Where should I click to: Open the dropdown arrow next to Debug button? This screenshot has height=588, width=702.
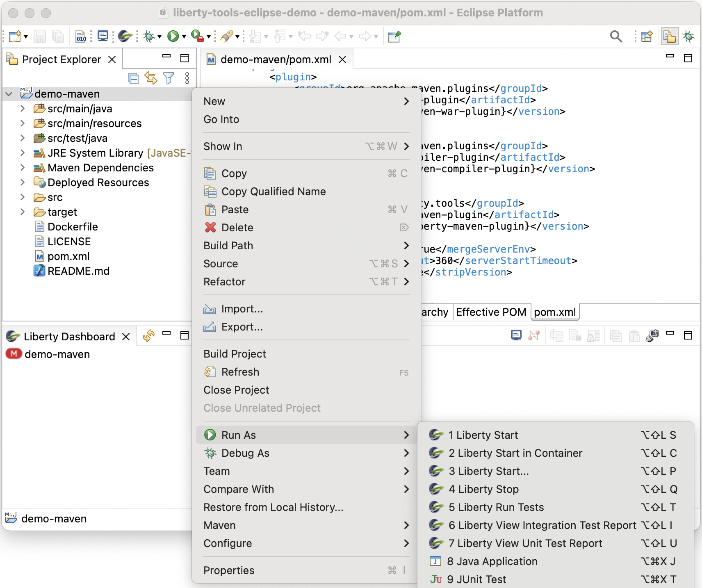point(159,37)
